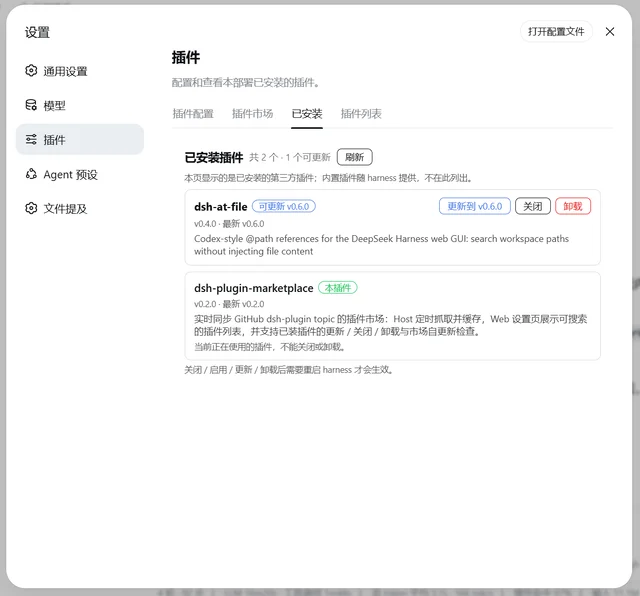Click the gear icon beside 通用设置

(31, 71)
